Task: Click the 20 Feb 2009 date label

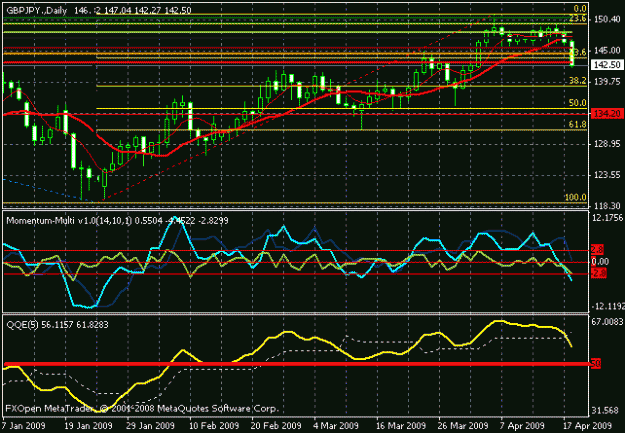Action: [x=277, y=426]
